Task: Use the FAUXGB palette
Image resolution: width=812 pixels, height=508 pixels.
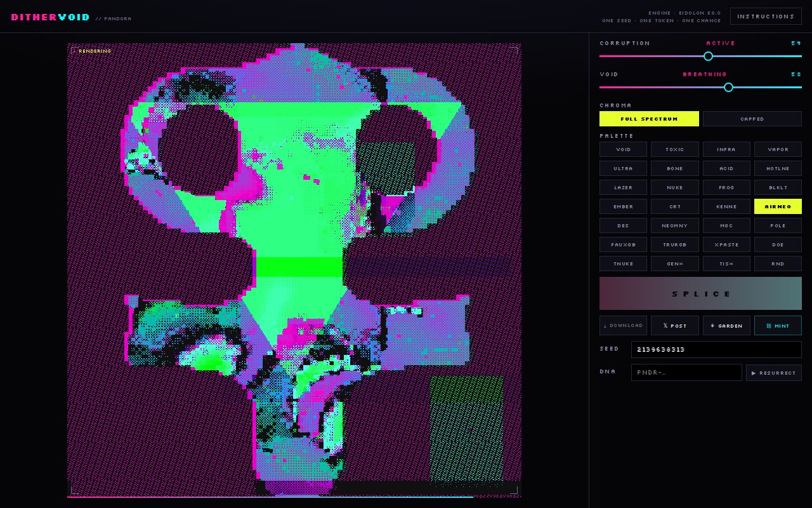Action: (624, 244)
